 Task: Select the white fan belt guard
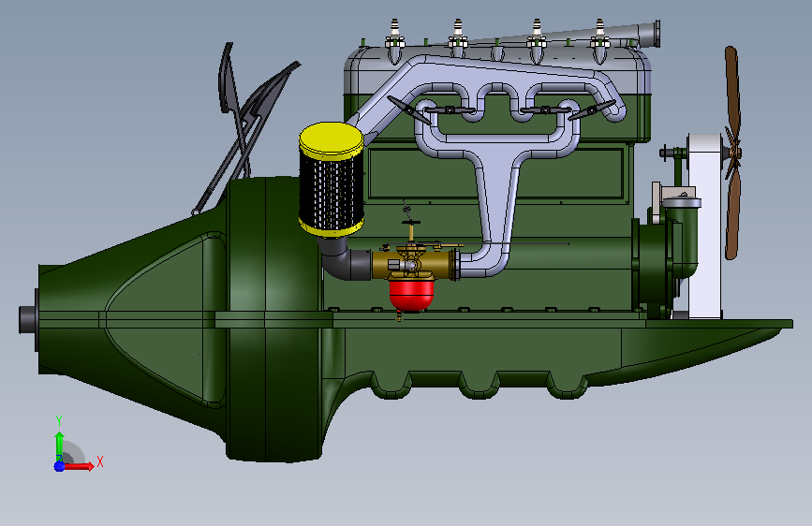pos(704,226)
